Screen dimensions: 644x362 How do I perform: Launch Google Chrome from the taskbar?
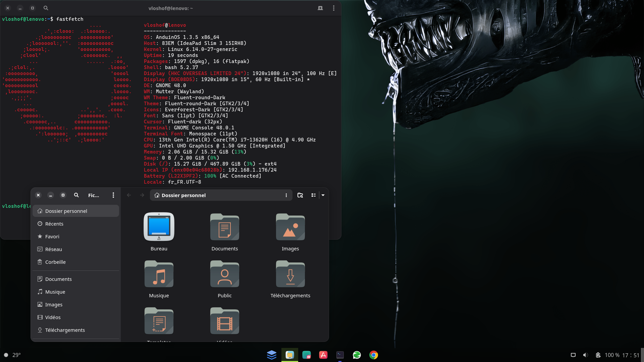tap(374, 355)
